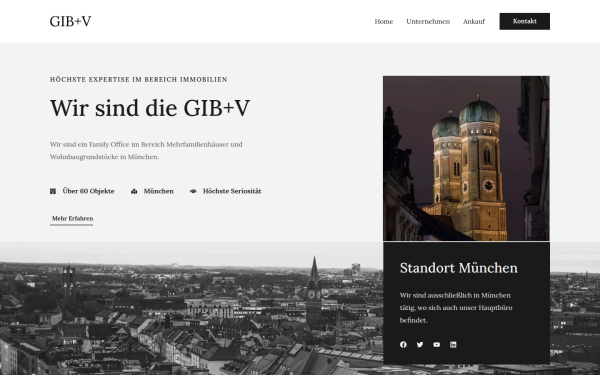The image size is (600, 375).
Task: Open the LinkedIn social icon
Action: click(x=453, y=344)
